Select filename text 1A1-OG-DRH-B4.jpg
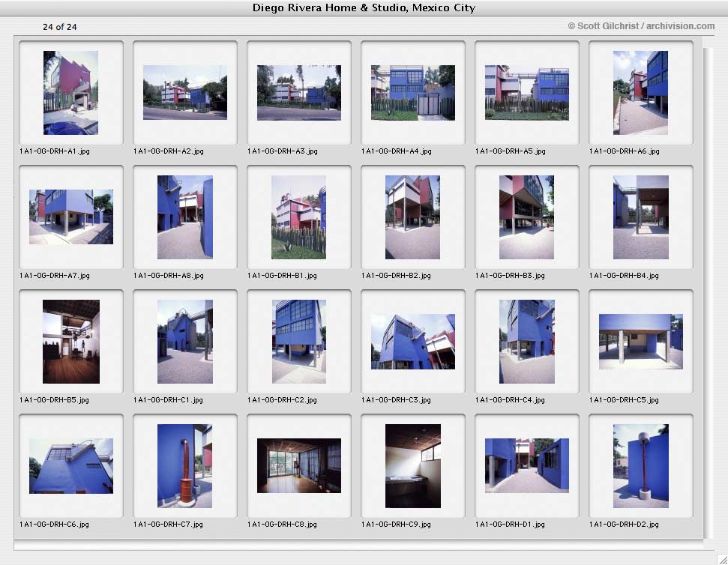 click(x=624, y=276)
